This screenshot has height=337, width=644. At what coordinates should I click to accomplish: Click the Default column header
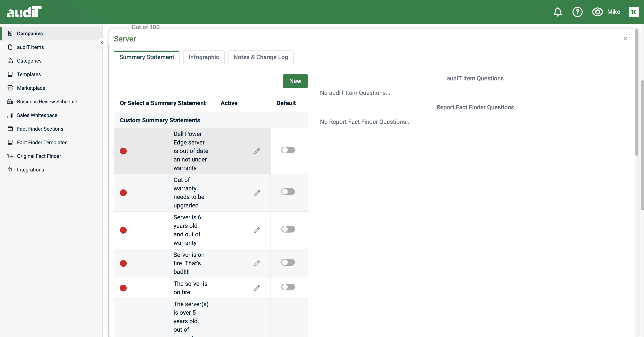click(286, 103)
